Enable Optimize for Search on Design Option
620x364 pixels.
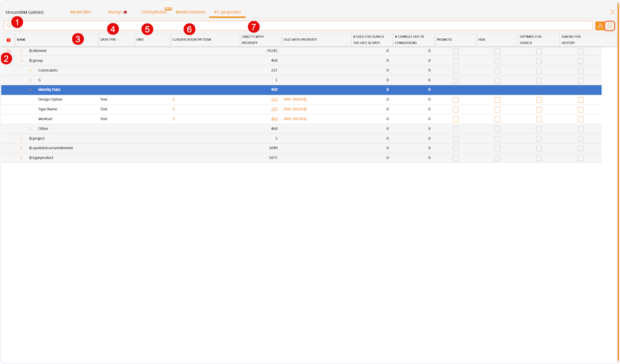[x=539, y=100]
